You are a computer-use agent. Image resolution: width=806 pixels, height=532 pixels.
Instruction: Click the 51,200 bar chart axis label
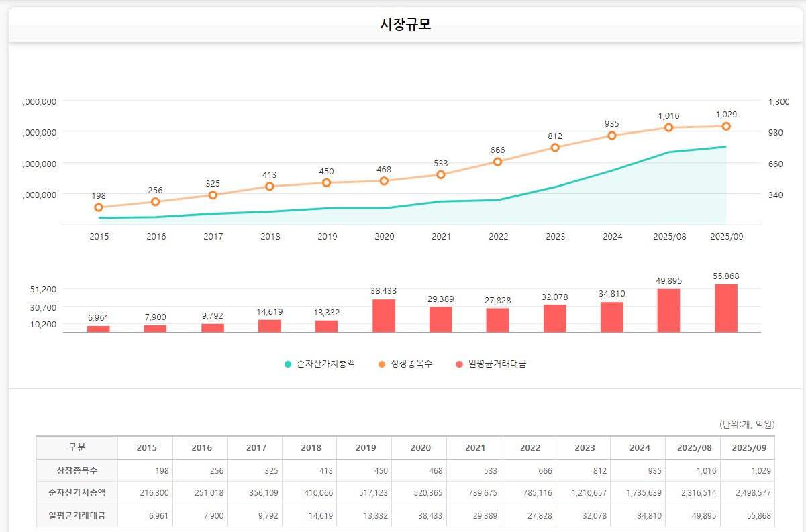pyautogui.click(x=44, y=289)
